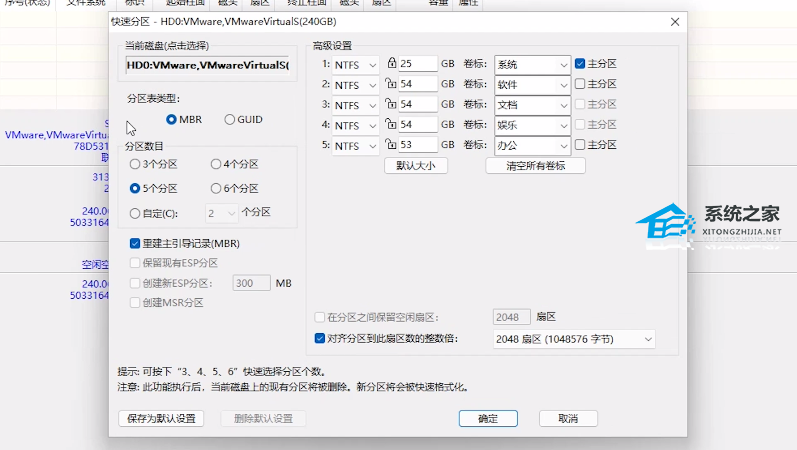The image size is (797, 450).
Task: Open file system dropdown for partition 3
Action: [x=355, y=106]
